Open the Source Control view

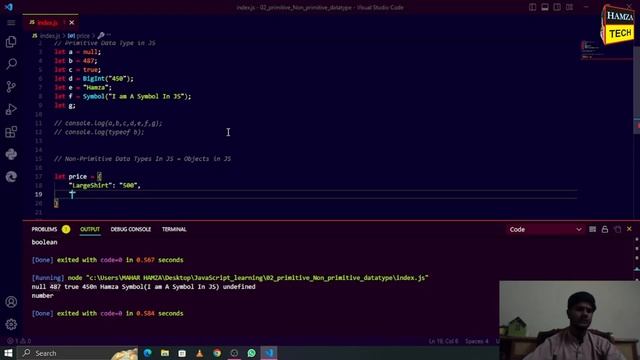click(x=11, y=87)
